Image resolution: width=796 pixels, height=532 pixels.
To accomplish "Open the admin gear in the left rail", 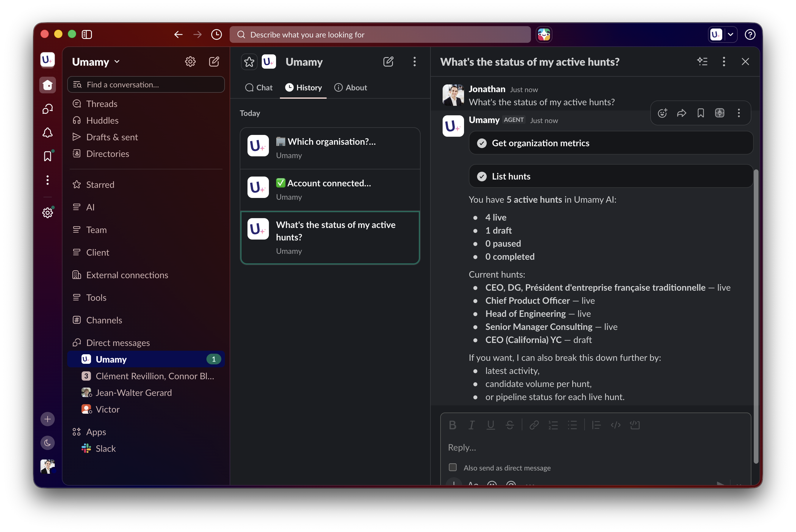I will click(48, 213).
